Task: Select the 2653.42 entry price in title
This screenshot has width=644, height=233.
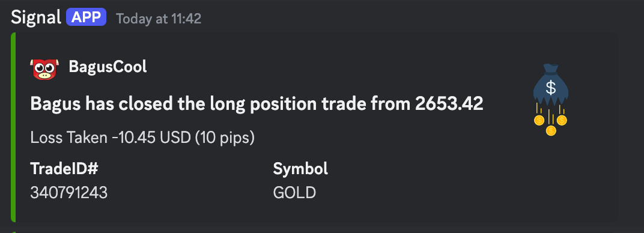Action: 449,104
